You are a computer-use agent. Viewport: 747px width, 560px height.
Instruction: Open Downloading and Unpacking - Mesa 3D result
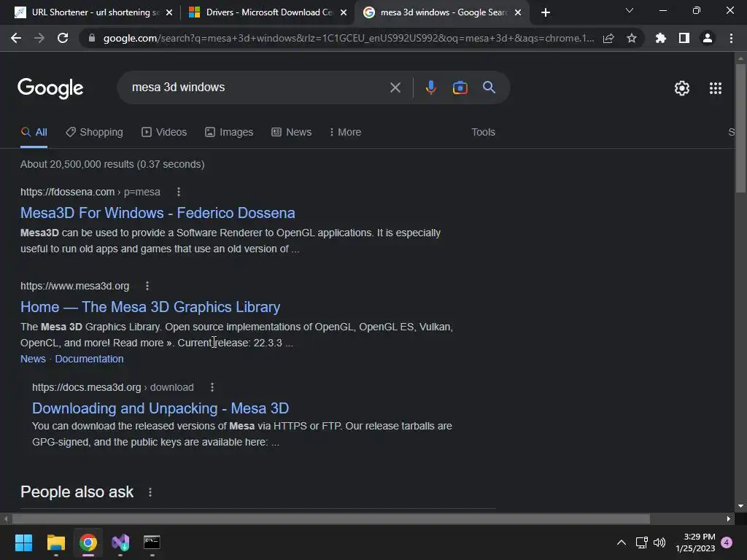click(160, 408)
